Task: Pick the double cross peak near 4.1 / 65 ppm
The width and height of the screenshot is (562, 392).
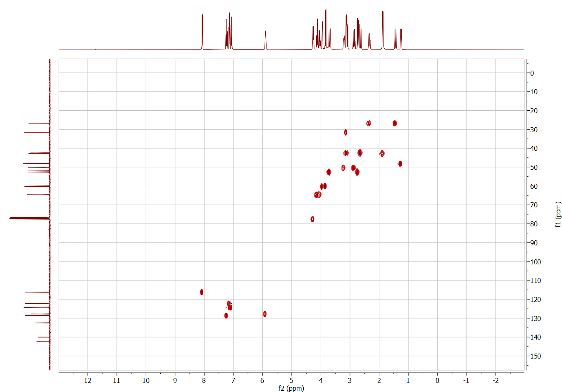Action: pyautogui.click(x=317, y=195)
